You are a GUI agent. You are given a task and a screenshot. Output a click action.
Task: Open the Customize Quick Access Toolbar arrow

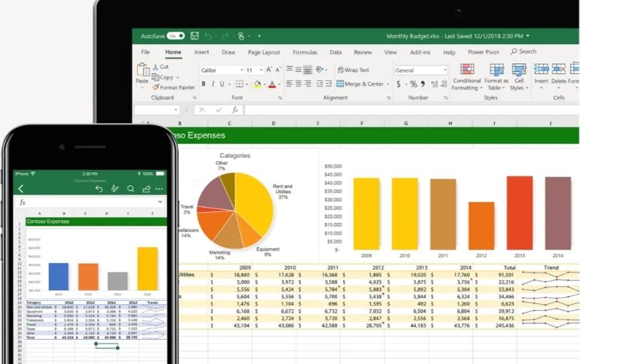coord(259,36)
